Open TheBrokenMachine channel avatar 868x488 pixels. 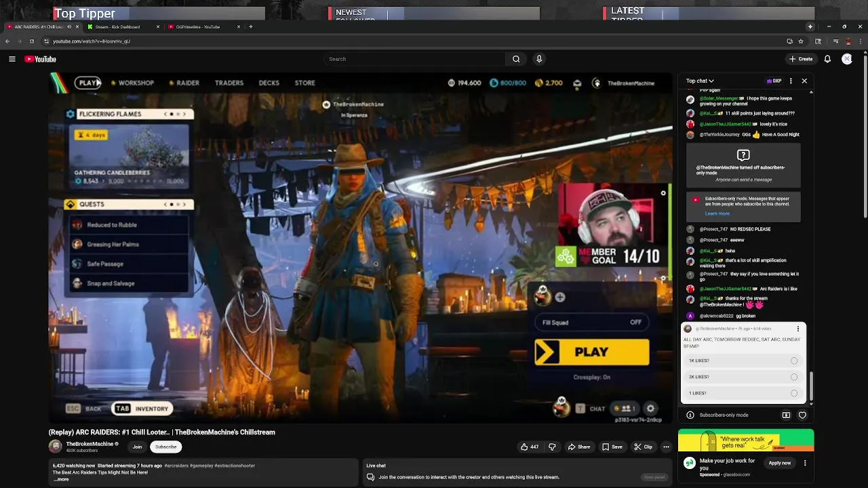pyautogui.click(x=56, y=446)
